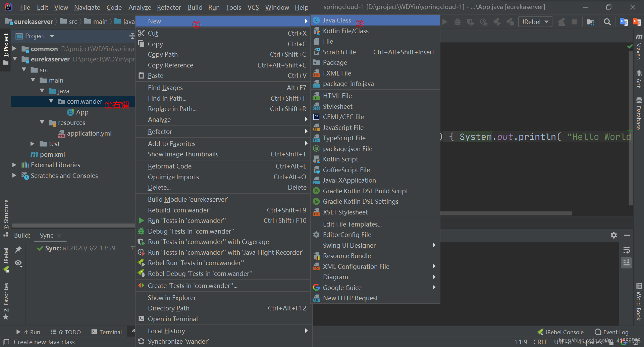Screen dimensions: 644x347
Task: Open the JRebel Console button
Action: 560,332
